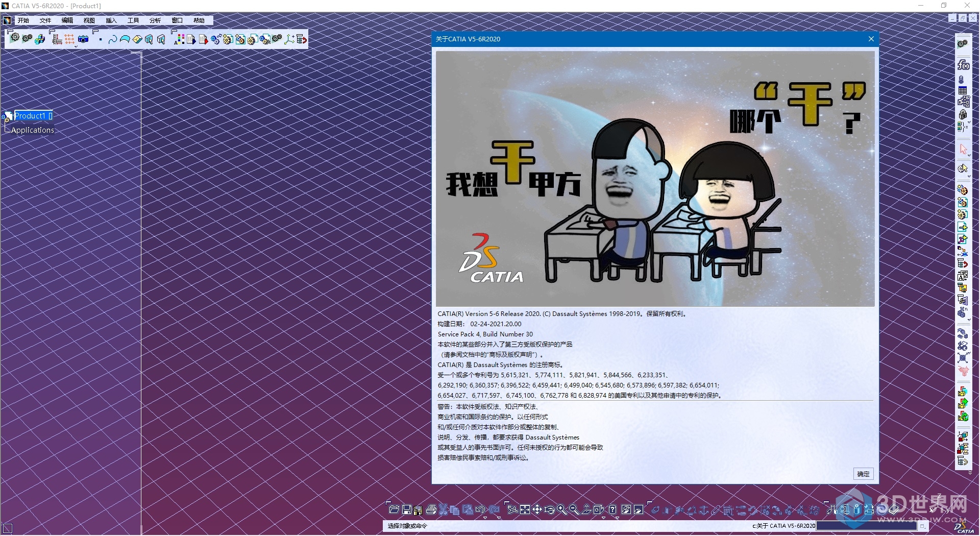980x536 pixels.
Task: Click the Zoom In magnifier icon
Action: pyautogui.click(x=561, y=509)
